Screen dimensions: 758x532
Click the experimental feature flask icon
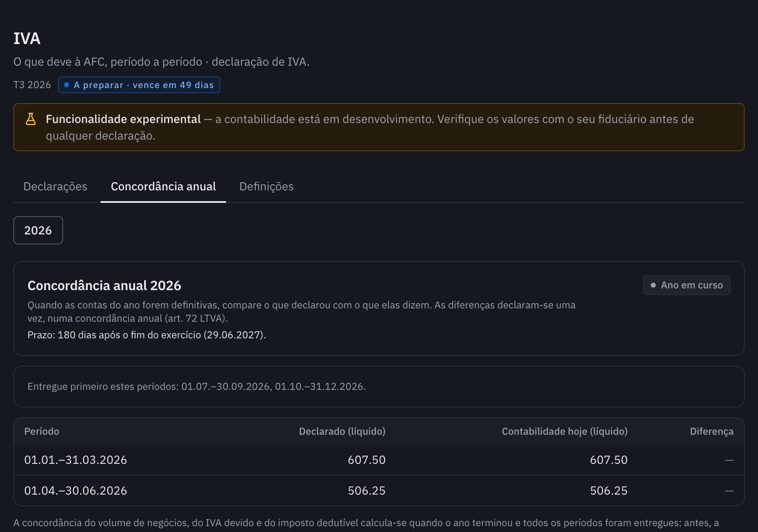[31, 119]
